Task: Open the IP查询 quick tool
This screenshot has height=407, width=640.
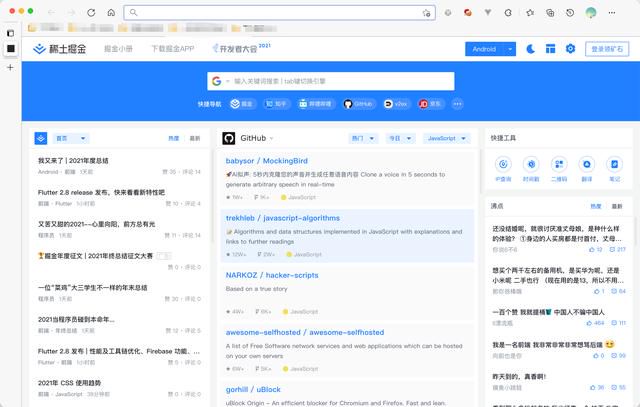Action: [x=503, y=169]
